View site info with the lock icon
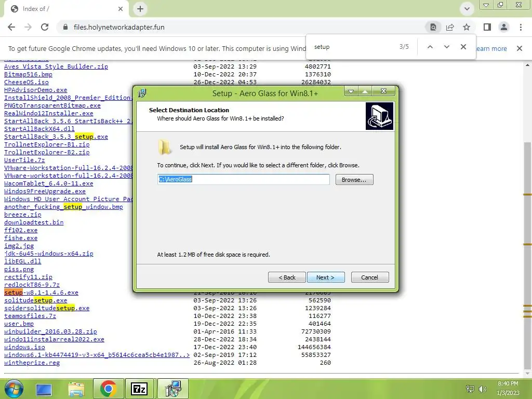 point(65,27)
